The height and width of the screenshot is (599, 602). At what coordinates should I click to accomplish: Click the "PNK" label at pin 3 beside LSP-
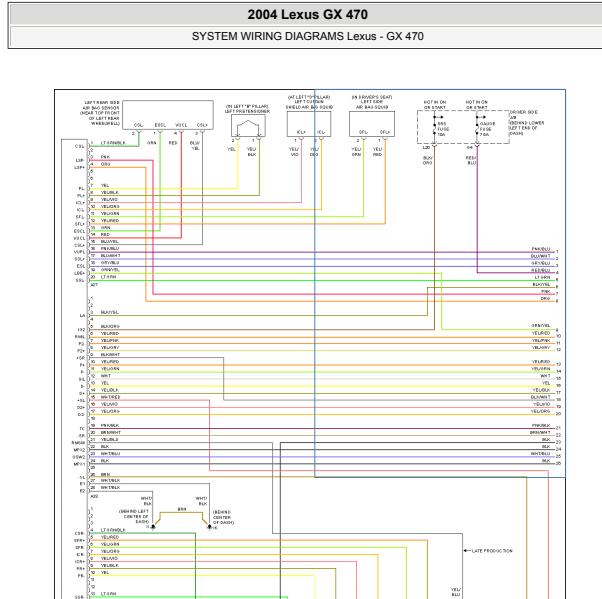click(x=105, y=157)
